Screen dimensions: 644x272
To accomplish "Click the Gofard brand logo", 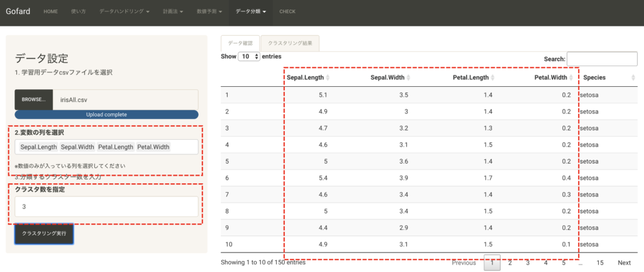I will tap(18, 11).
